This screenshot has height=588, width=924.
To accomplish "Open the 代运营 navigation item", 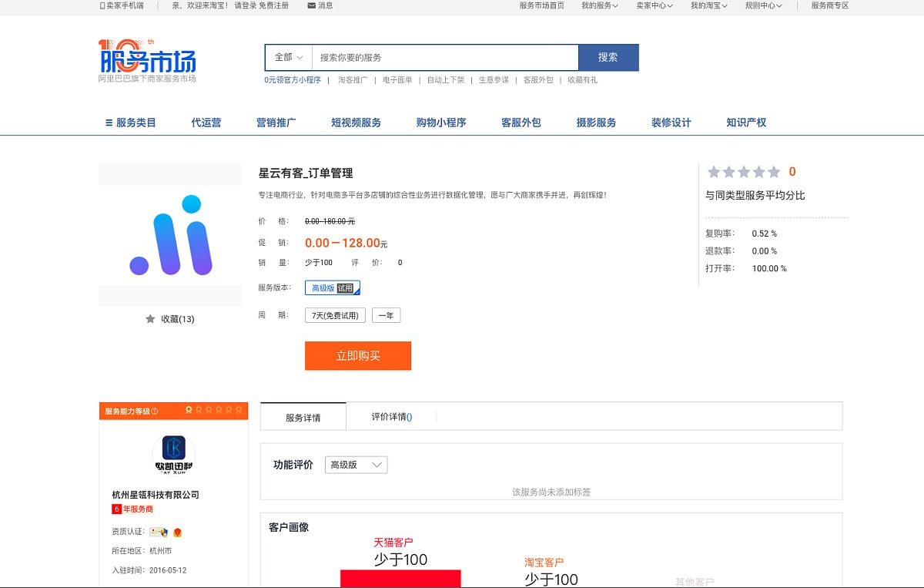I will [206, 123].
